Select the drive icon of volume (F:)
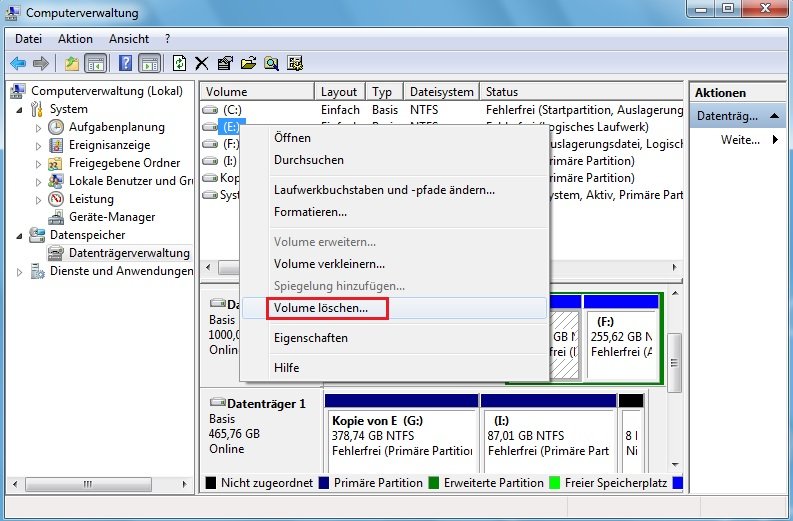The width and height of the screenshot is (793, 521). pyautogui.click(x=210, y=144)
